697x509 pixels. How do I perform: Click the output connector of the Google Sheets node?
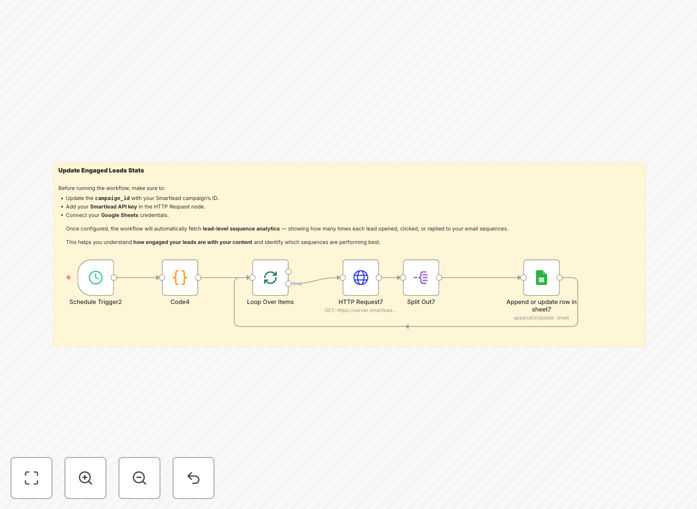[x=560, y=277]
